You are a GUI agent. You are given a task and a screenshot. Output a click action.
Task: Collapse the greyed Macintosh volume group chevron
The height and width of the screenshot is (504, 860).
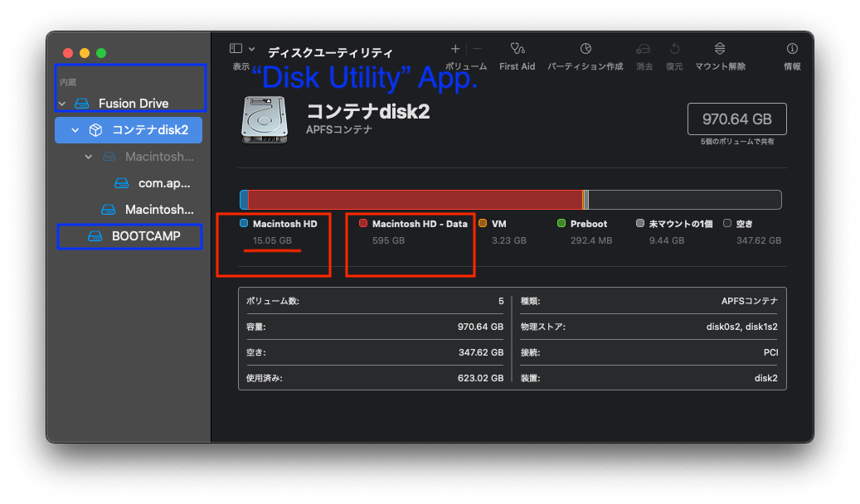pyautogui.click(x=88, y=157)
